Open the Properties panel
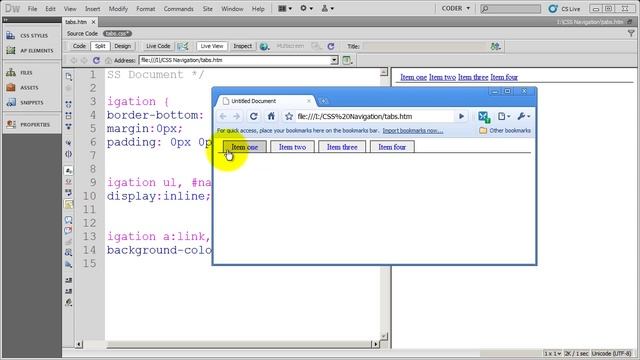This screenshot has width=640, height=360. [28, 124]
